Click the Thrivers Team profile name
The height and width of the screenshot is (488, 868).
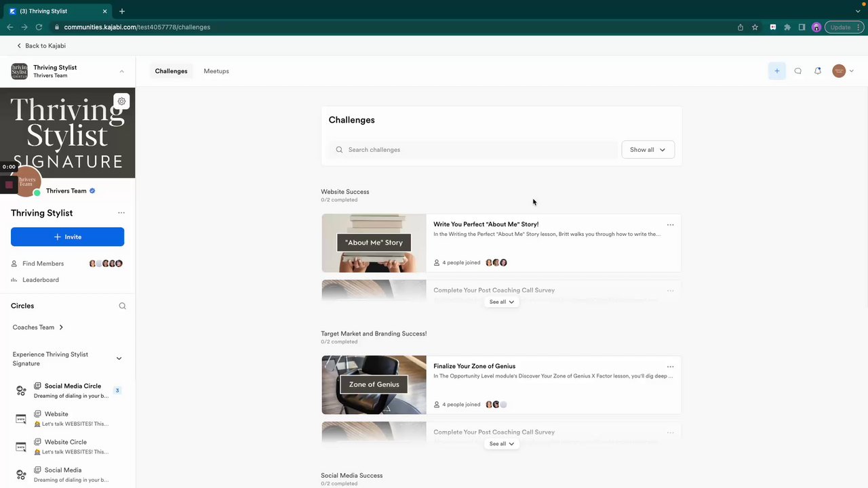(x=66, y=191)
